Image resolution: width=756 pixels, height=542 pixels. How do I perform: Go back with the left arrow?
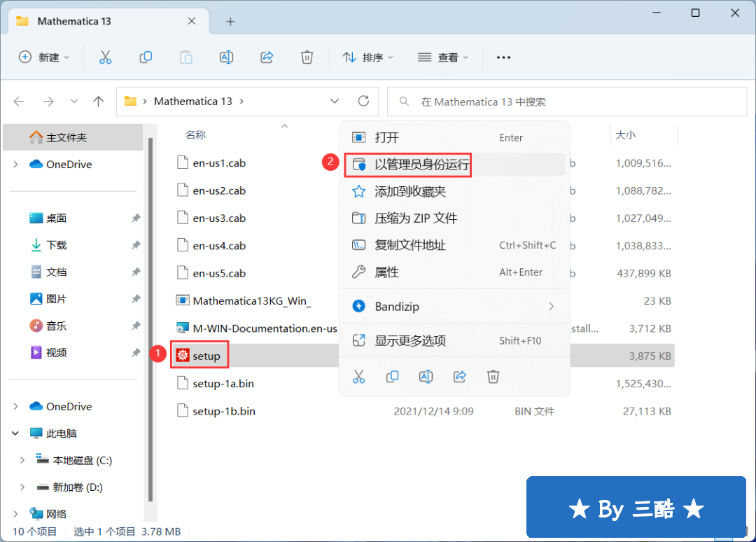click(20, 102)
